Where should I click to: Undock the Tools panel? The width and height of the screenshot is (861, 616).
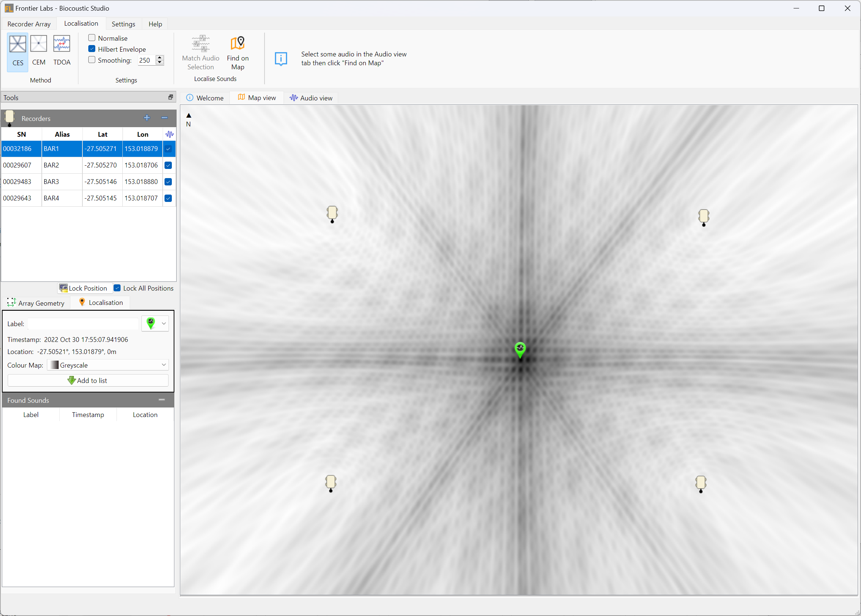coord(171,97)
